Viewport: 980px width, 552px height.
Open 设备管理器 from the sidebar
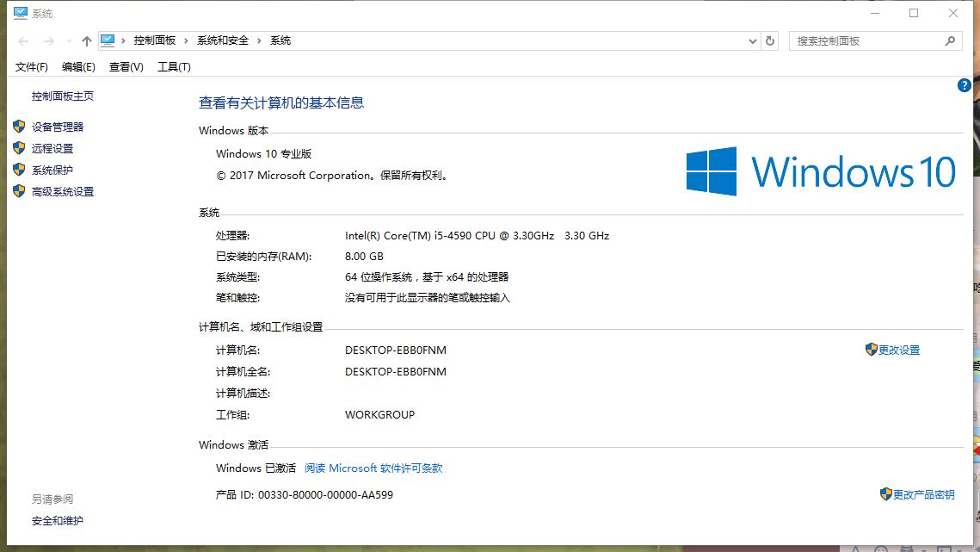[x=58, y=127]
